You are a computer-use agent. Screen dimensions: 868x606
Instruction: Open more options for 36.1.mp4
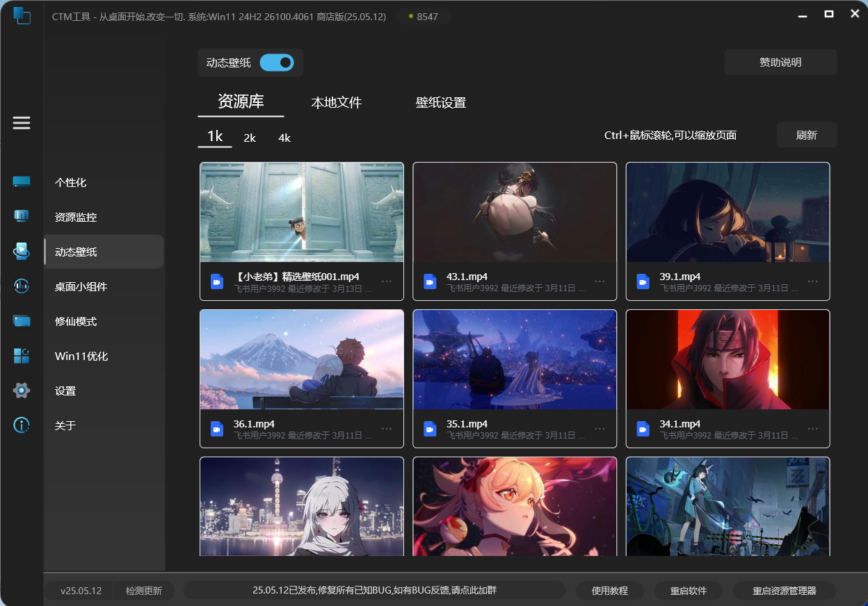(387, 429)
